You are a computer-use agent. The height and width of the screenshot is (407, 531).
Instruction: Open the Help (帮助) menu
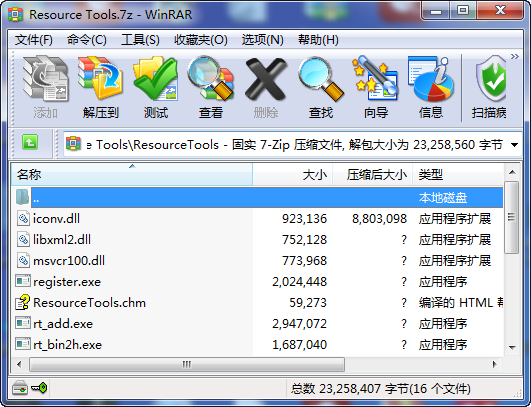tap(318, 40)
